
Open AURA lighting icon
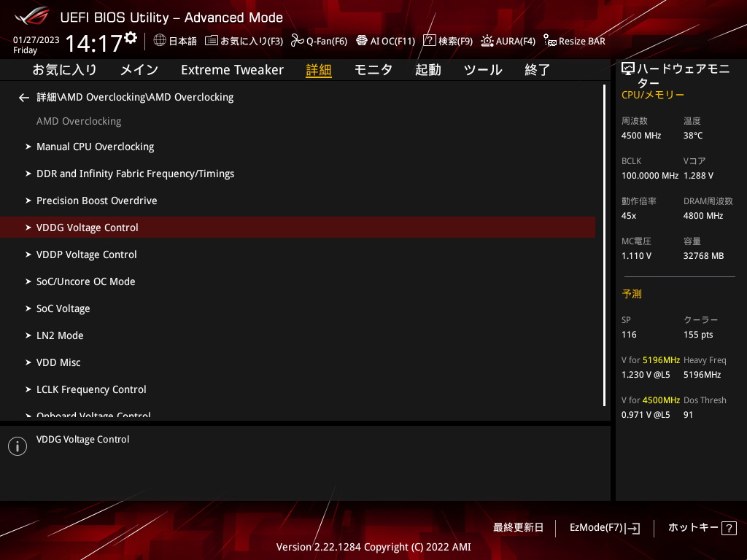(x=487, y=41)
